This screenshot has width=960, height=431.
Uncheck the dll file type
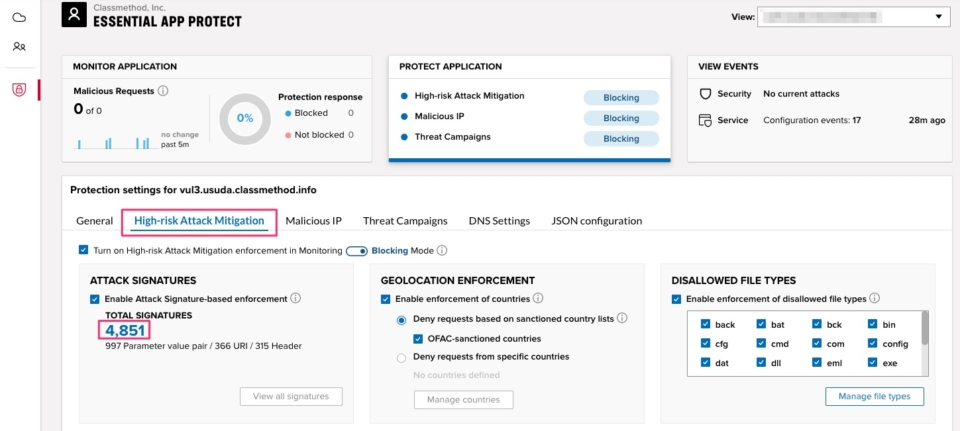[761, 362]
